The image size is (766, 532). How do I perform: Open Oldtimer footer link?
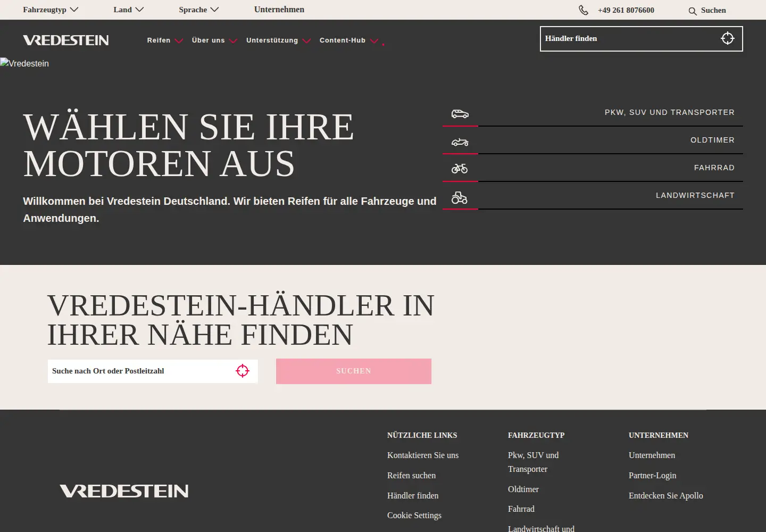[523, 489]
